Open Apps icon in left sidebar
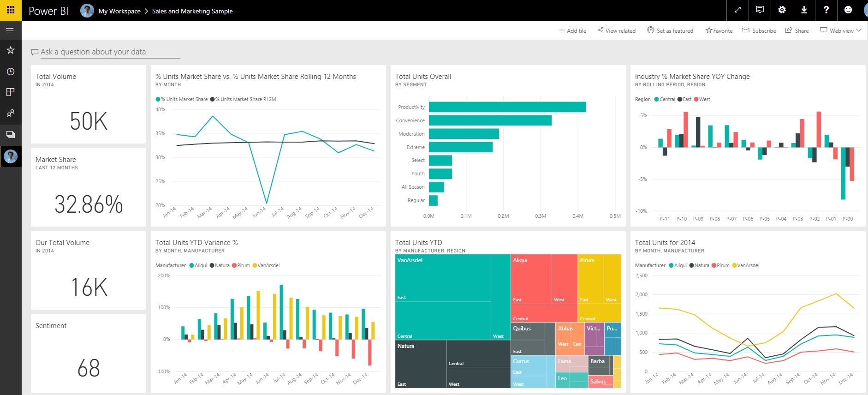This screenshot has width=868, height=395. [x=10, y=92]
